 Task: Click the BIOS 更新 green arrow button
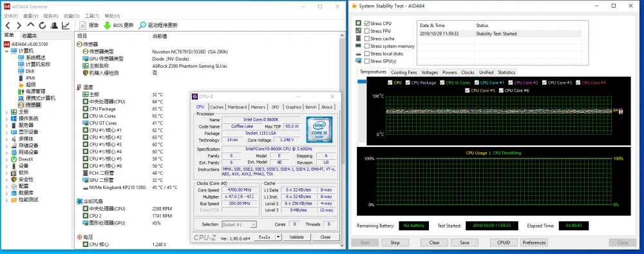click(x=118, y=26)
